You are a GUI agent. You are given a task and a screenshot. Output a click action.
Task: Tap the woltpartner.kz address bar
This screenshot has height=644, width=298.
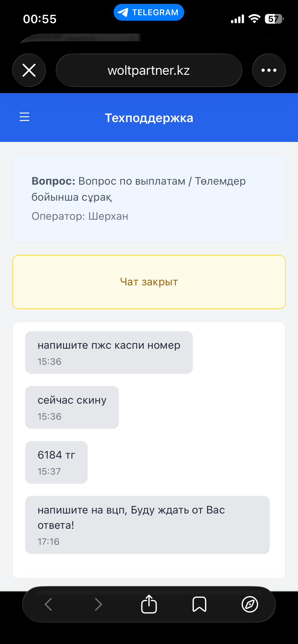[x=149, y=70]
